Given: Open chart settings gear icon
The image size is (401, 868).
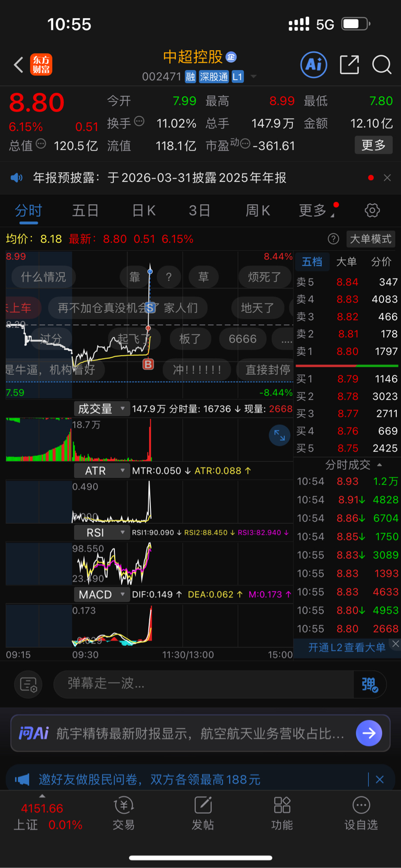Looking at the screenshot, I should click(372, 210).
